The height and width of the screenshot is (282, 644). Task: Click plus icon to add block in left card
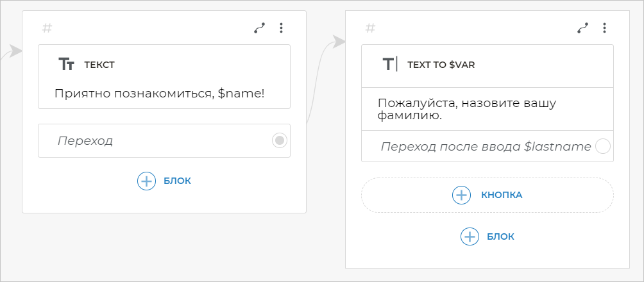(x=146, y=181)
